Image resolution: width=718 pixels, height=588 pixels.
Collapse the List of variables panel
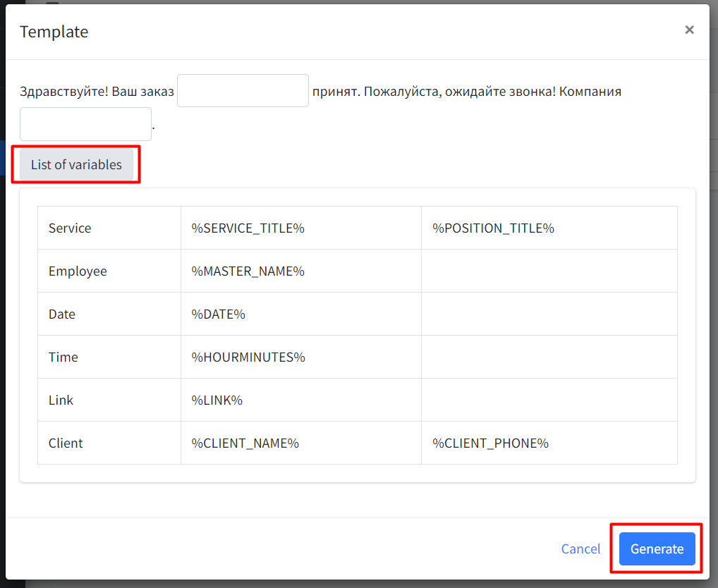tap(76, 165)
